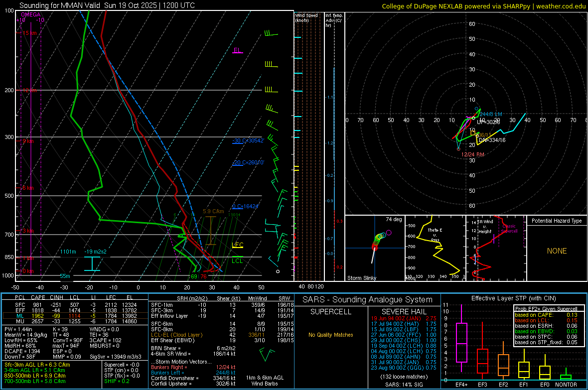
Task: Click the LCL-EL (Cloud Layer) row
Action: (x=222, y=335)
